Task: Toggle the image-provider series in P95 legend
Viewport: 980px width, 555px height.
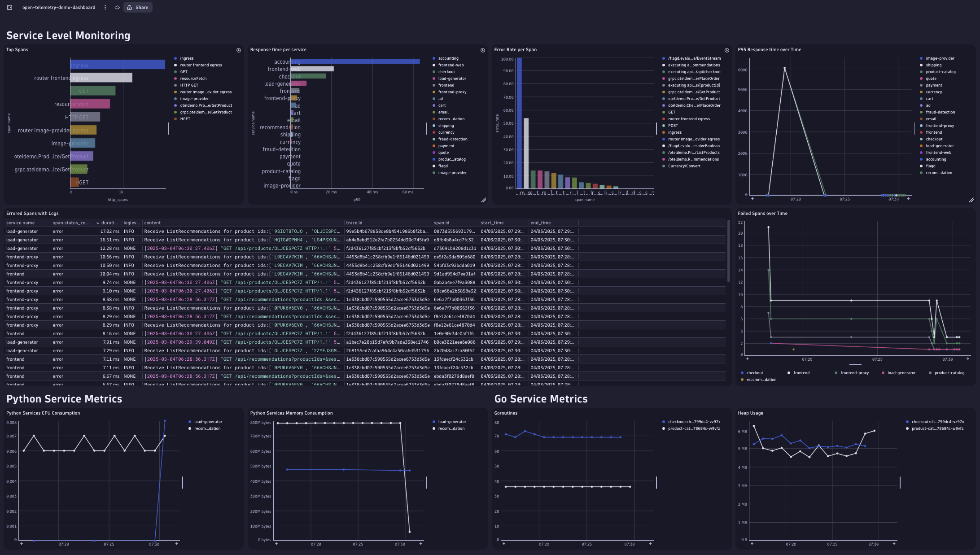Action: [939, 58]
